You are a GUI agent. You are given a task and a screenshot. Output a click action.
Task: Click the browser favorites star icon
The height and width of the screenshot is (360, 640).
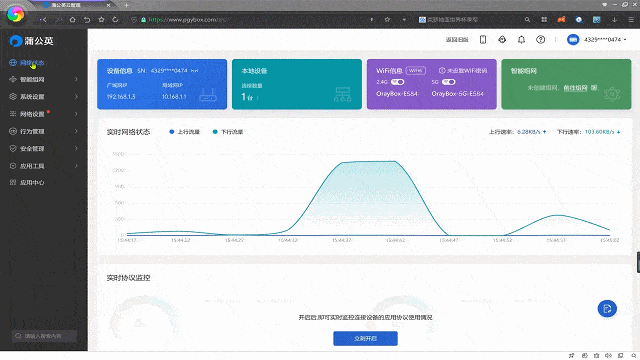pyautogui.click(x=101, y=19)
